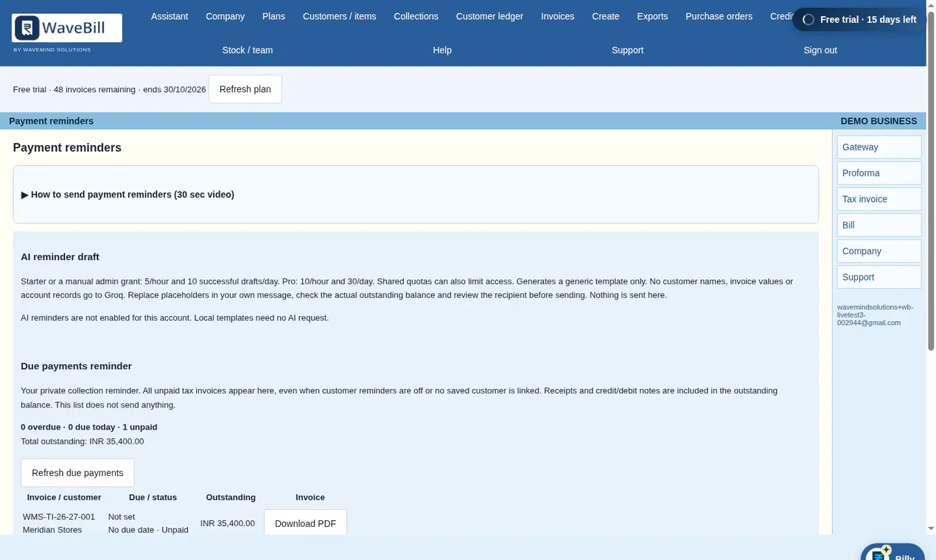Navigate to Collections
This screenshot has width=936, height=560.
416,16
